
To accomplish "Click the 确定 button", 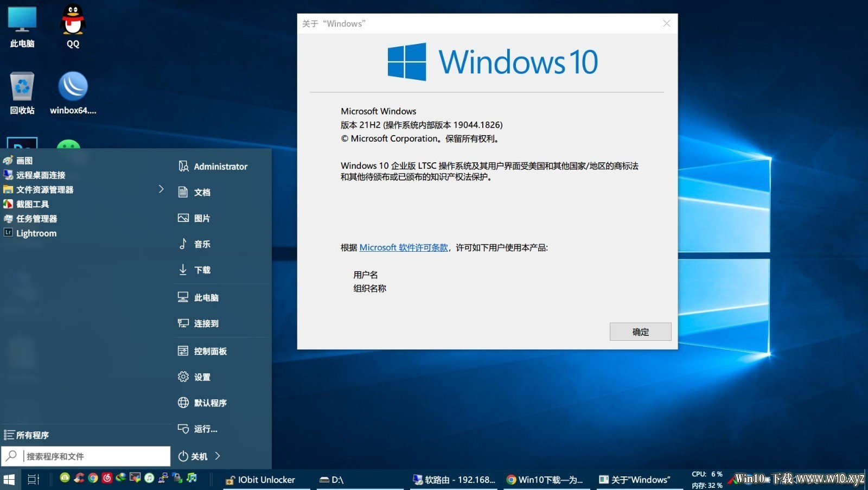I will (x=640, y=332).
